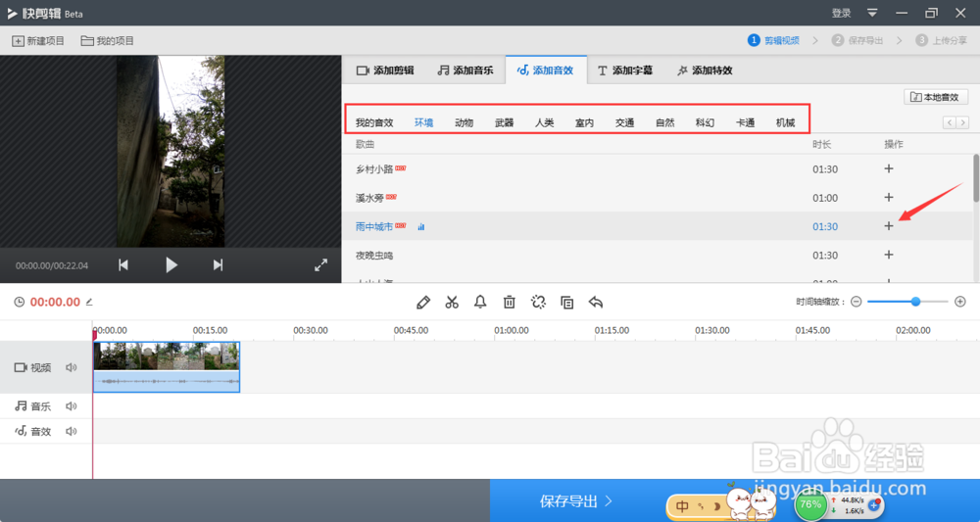Screen dimensions: 980x522
Task: Zoom in timeline with plus icon
Action: [960, 302]
